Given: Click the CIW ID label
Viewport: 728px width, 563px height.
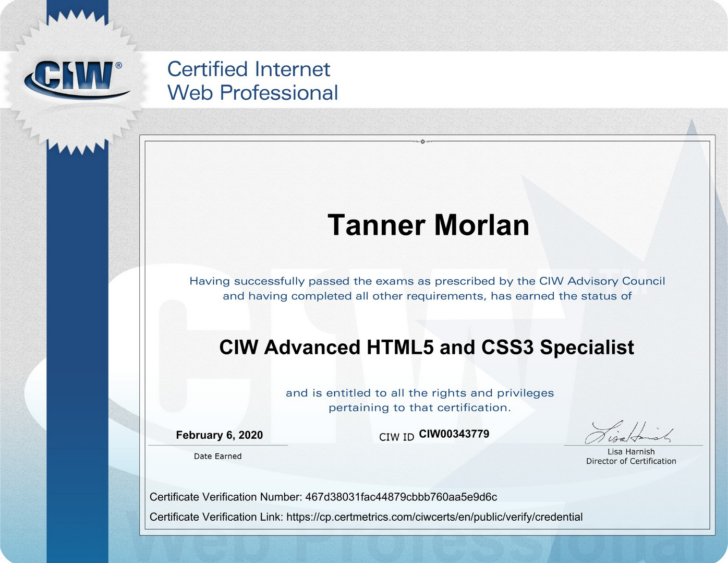Looking at the screenshot, I should point(396,437).
